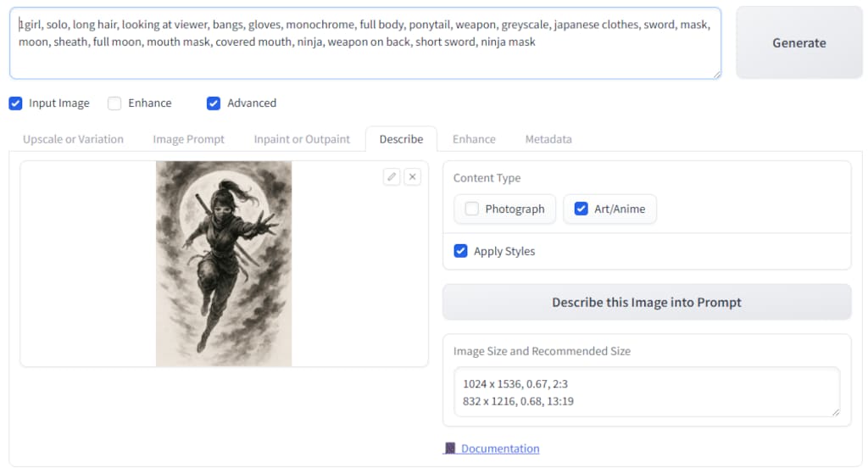Disable the Apply Styles option
This screenshot has width=868, height=474.
461,251
